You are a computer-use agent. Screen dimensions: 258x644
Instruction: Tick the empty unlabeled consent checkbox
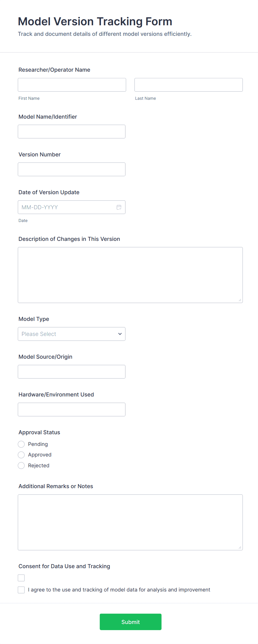pos(21,578)
